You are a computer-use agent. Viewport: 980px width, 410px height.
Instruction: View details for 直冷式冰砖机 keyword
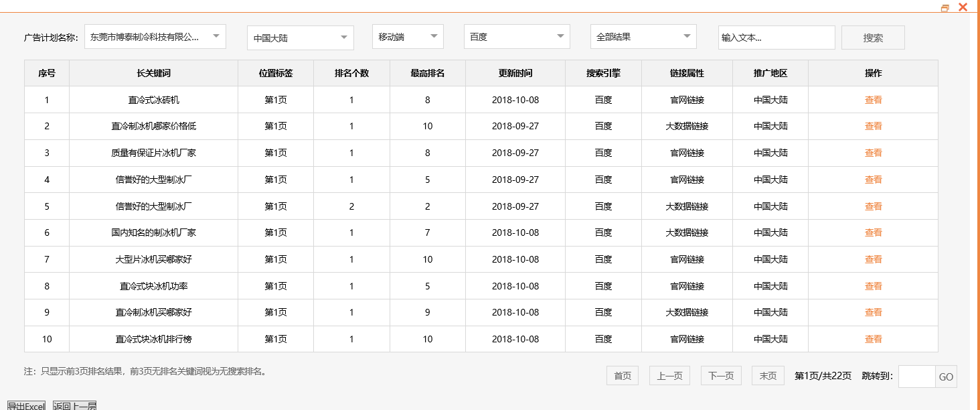pos(874,99)
